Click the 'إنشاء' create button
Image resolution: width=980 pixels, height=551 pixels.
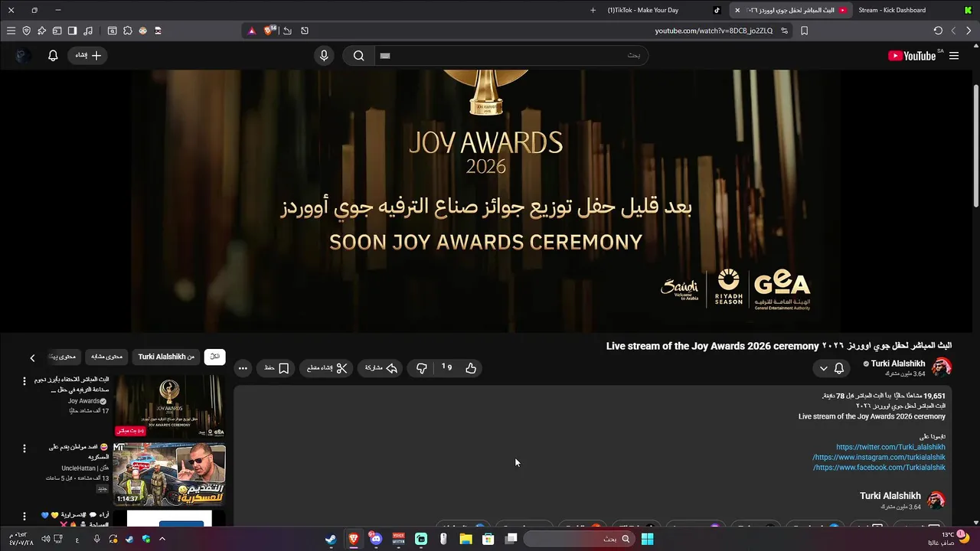point(88,56)
